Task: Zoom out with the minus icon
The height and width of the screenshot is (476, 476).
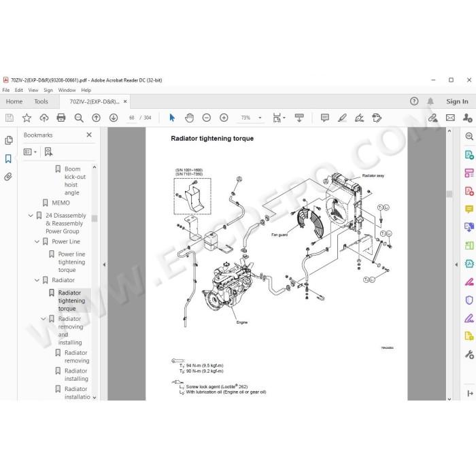Action: coord(207,118)
